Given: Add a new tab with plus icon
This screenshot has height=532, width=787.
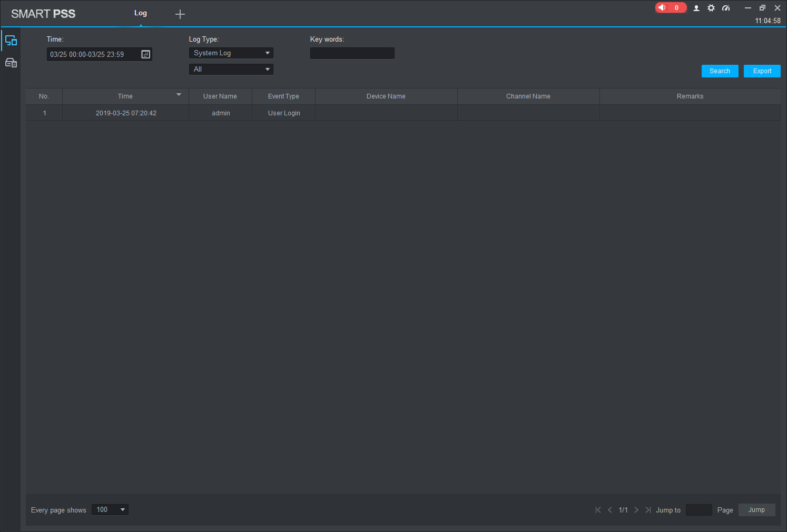Looking at the screenshot, I should [x=180, y=14].
